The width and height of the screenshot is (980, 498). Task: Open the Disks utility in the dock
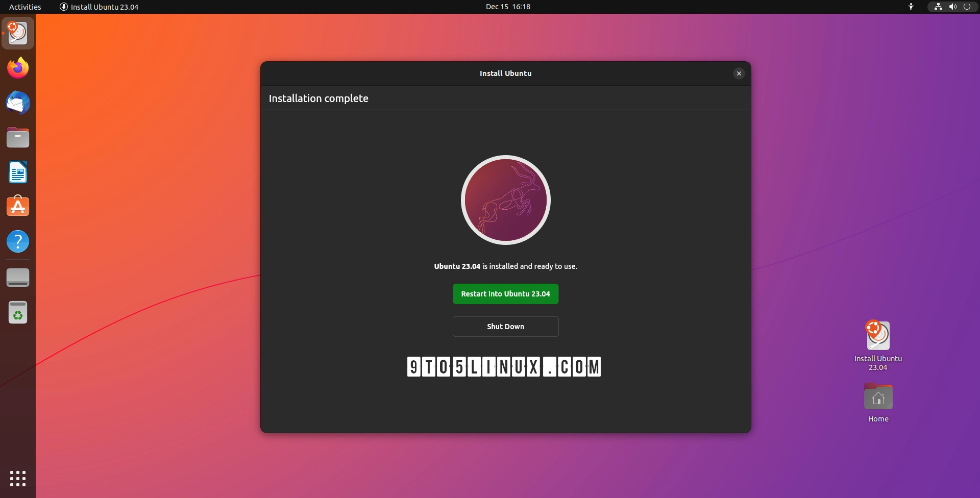18,277
